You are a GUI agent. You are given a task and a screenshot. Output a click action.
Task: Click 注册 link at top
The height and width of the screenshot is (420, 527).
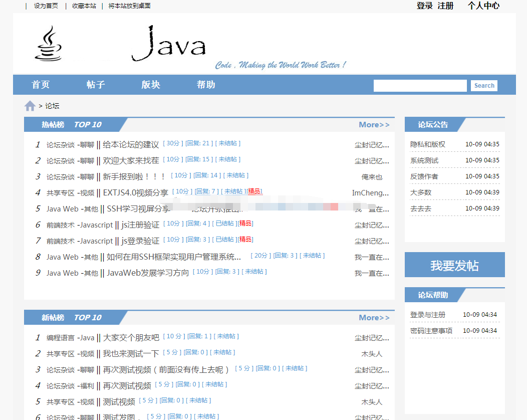coord(446,6)
